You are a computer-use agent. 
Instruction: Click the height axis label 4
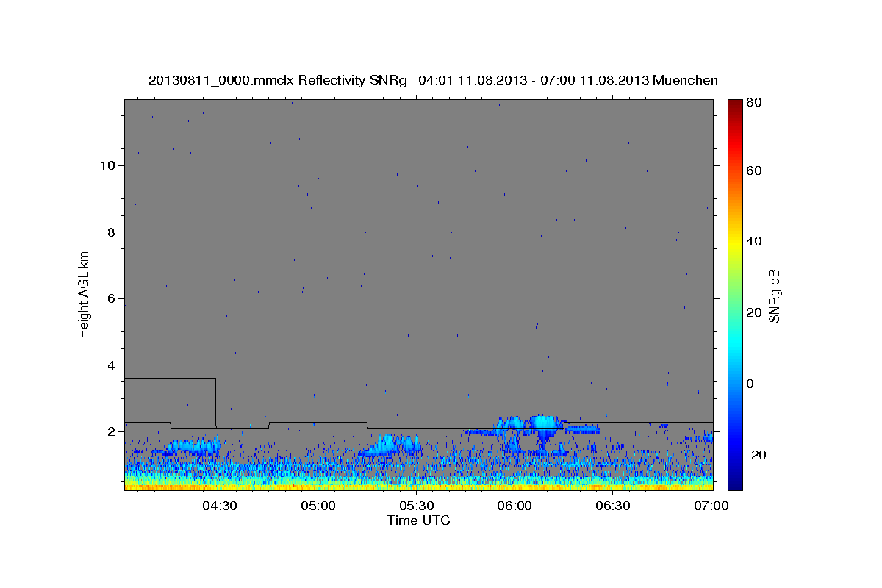point(111,365)
